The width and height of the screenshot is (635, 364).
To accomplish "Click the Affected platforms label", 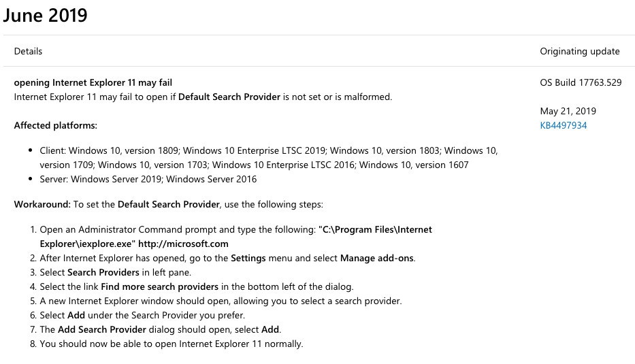I will (x=56, y=125).
